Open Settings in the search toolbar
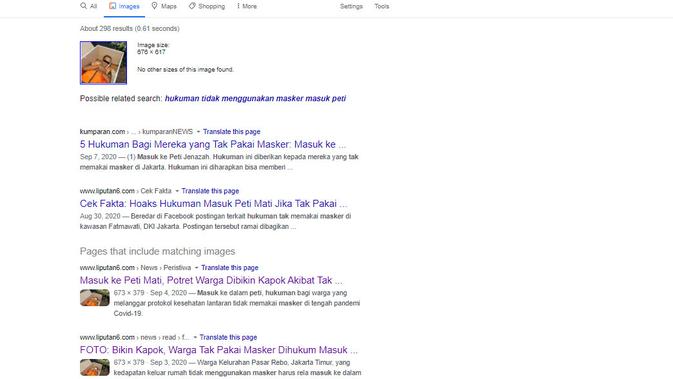The image size is (673, 379). coord(351,6)
